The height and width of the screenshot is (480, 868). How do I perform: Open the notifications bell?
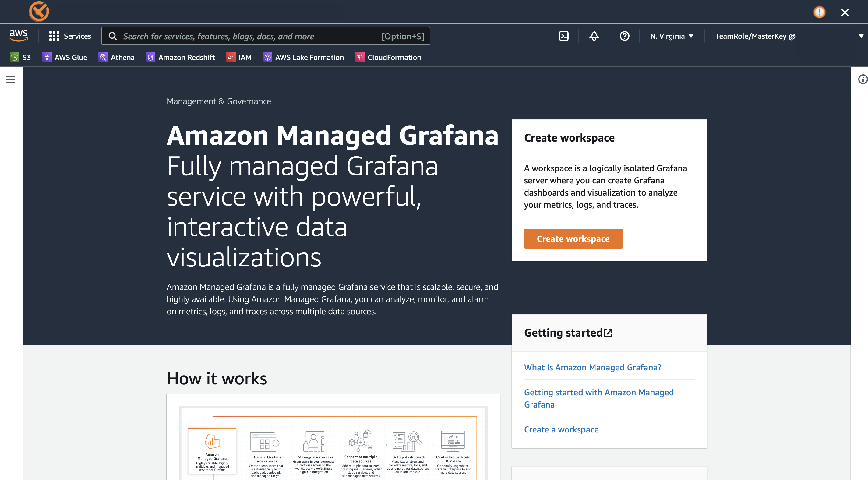point(594,36)
